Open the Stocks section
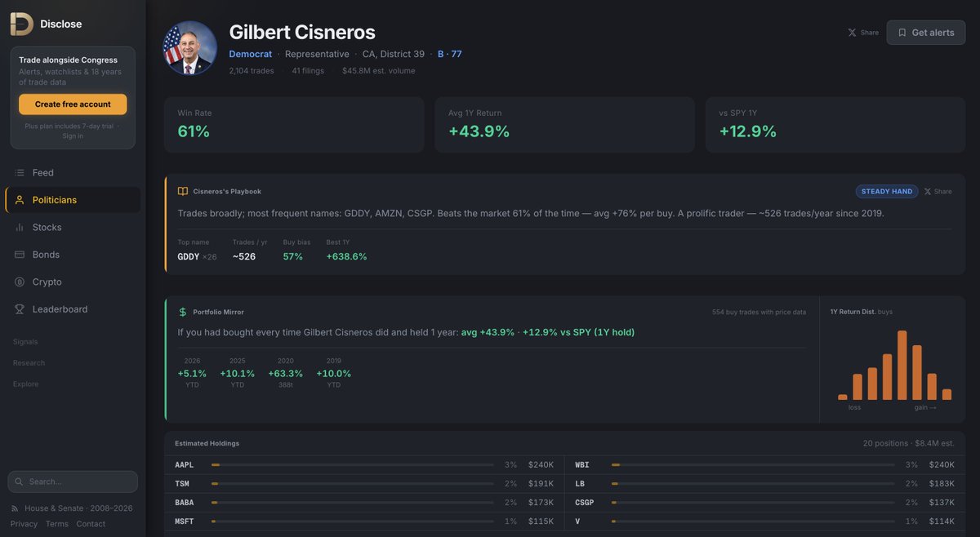Image resolution: width=980 pixels, height=537 pixels. click(73, 228)
